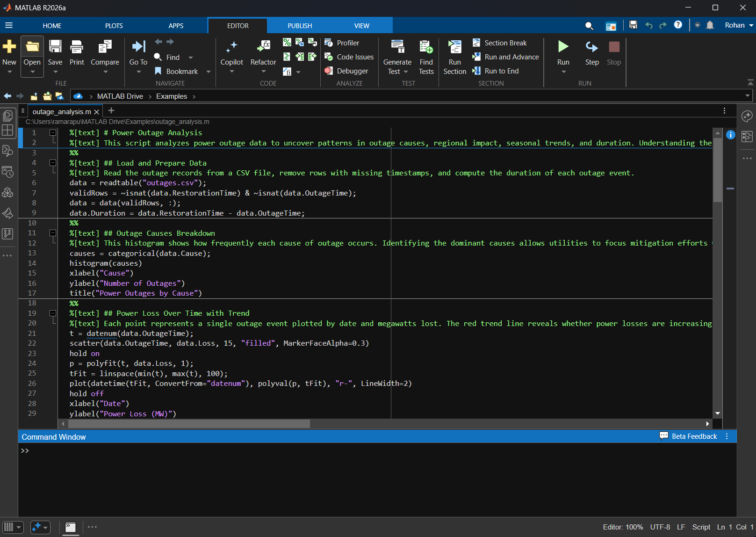Expand the Run button dropdown arrow
756x537 pixels.
point(563,72)
